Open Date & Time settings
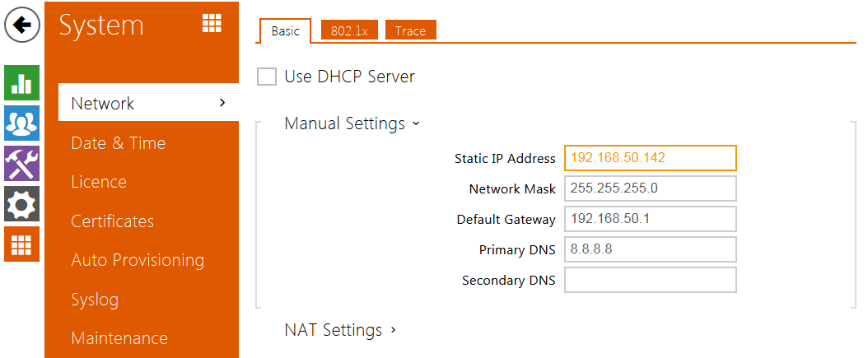Screen dimensions: 868x358 (x=119, y=143)
